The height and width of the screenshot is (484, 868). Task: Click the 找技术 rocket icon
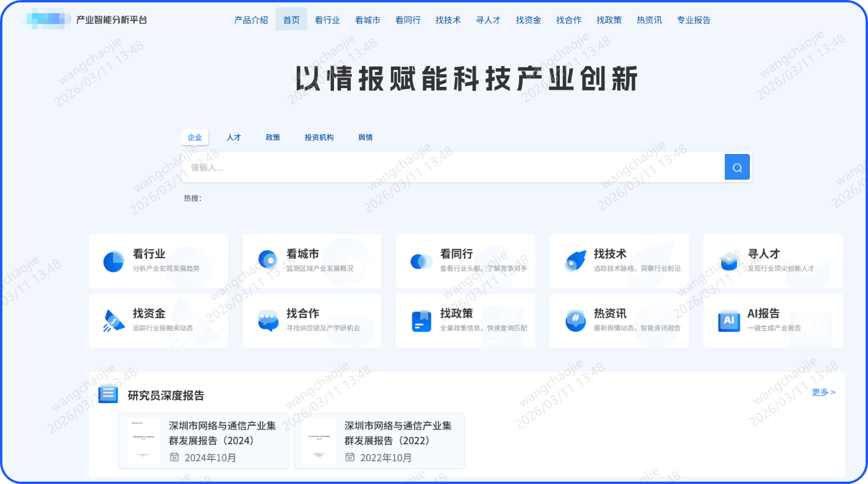click(575, 261)
